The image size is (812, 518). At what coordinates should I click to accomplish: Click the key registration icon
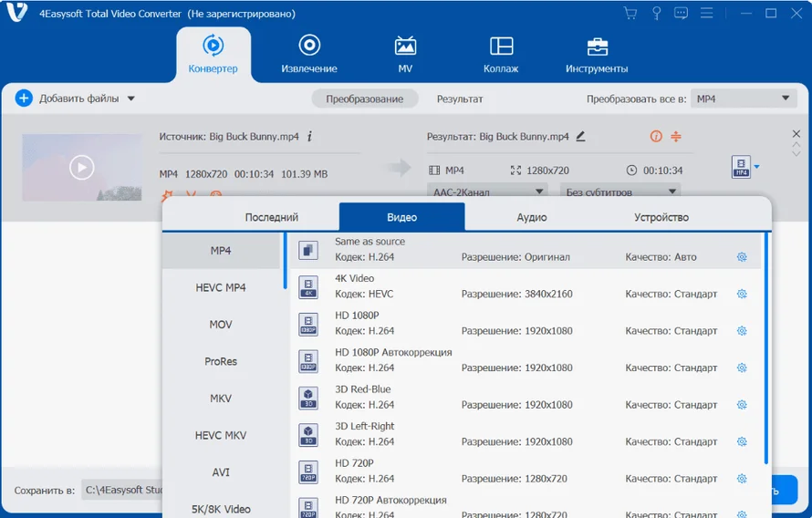pyautogui.click(x=655, y=13)
